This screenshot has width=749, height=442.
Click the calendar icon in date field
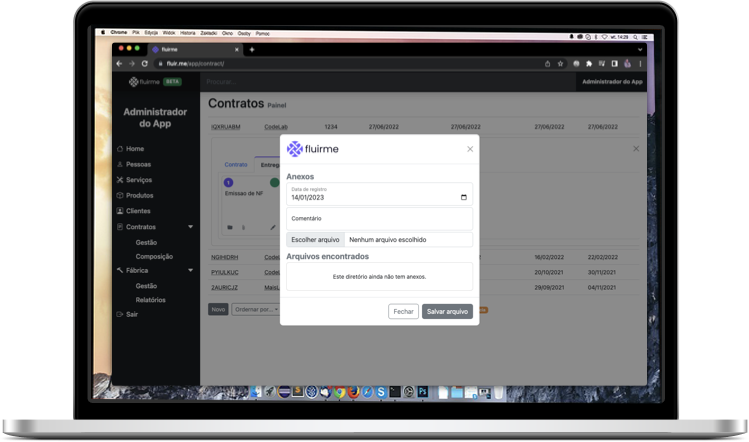click(463, 197)
